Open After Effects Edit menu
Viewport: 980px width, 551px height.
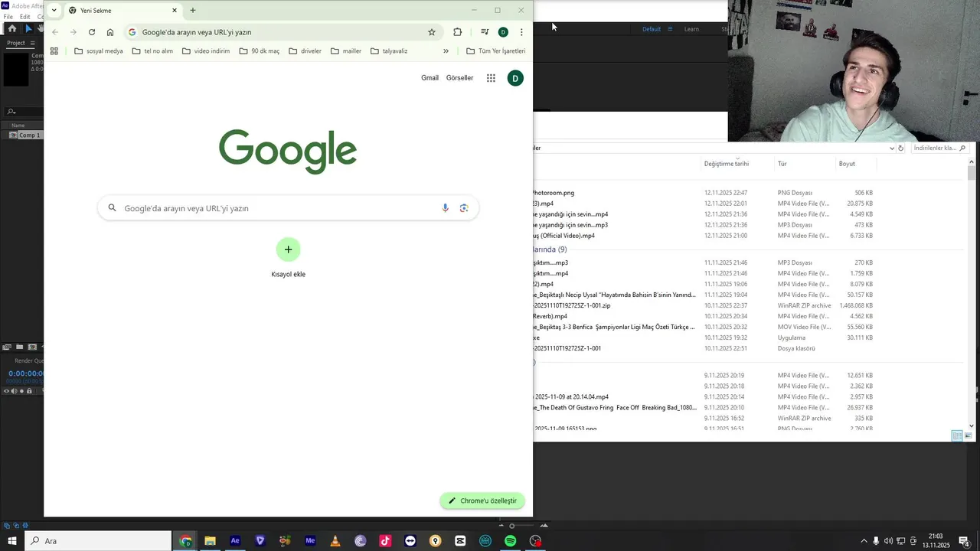24,16
